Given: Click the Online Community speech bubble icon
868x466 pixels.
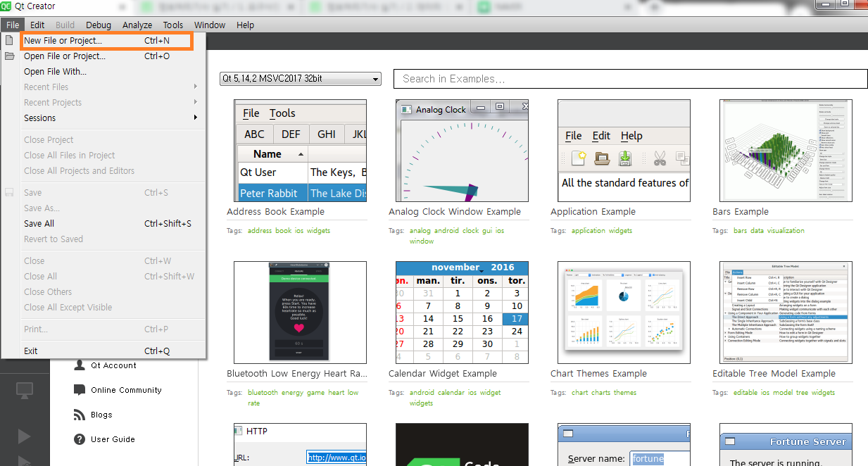Looking at the screenshot, I should tap(80, 390).
